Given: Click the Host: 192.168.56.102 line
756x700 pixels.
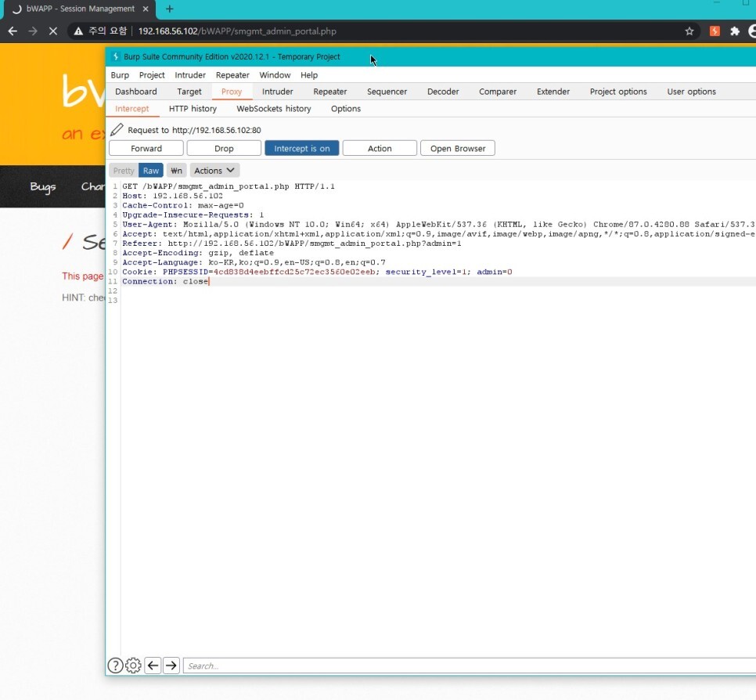Looking at the screenshot, I should pos(172,196).
